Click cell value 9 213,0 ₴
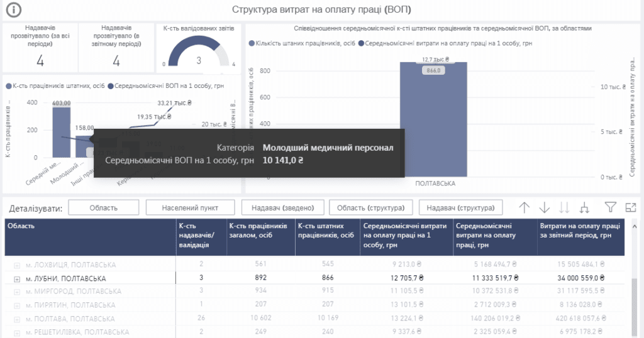644x338 pixels. point(407,264)
